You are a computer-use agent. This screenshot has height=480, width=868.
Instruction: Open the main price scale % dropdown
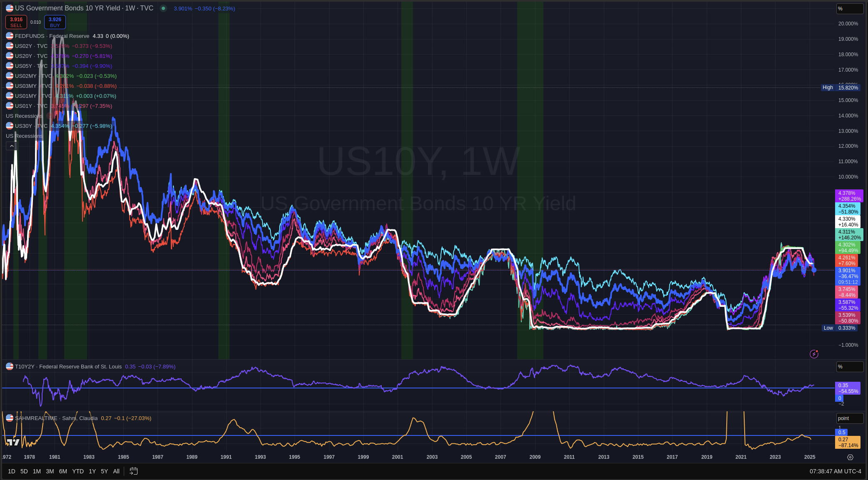pyautogui.click(x=849, y=9)
